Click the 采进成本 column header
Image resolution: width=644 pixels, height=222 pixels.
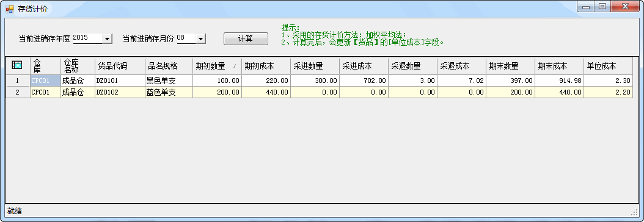pos(364,65)
